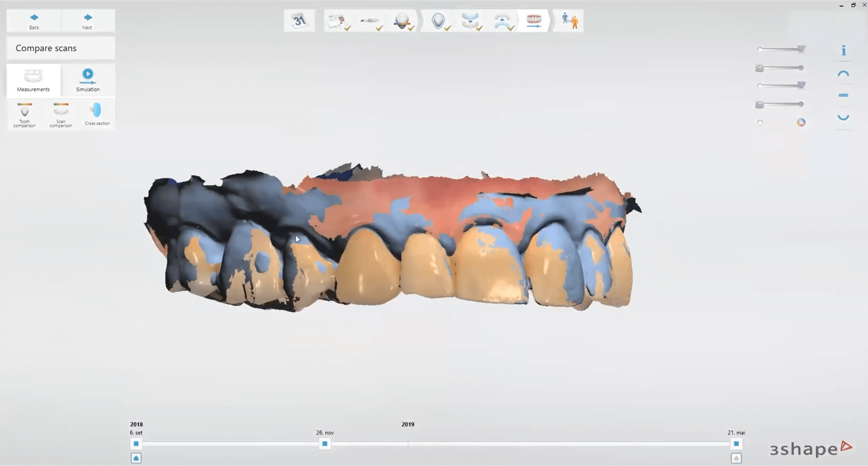Open the patient monitoring step at toolbar end
The height and width of the screenshot is (466, 868).
click(569, 20)
